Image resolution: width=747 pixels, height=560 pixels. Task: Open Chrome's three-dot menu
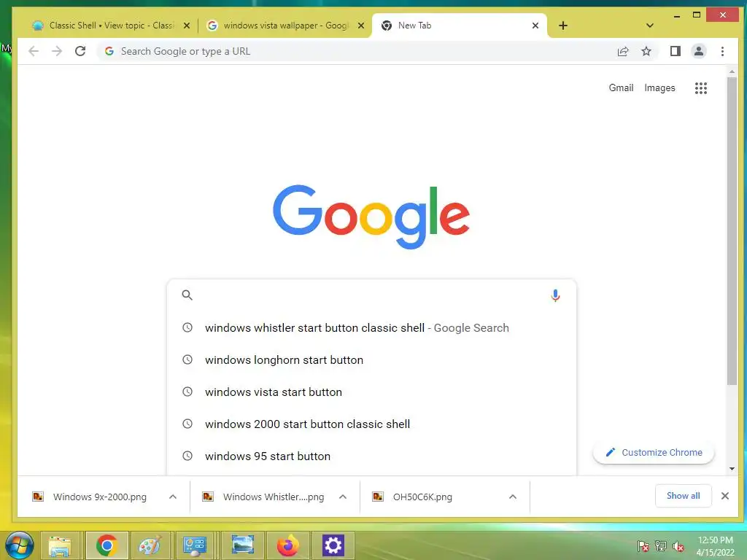722,51
